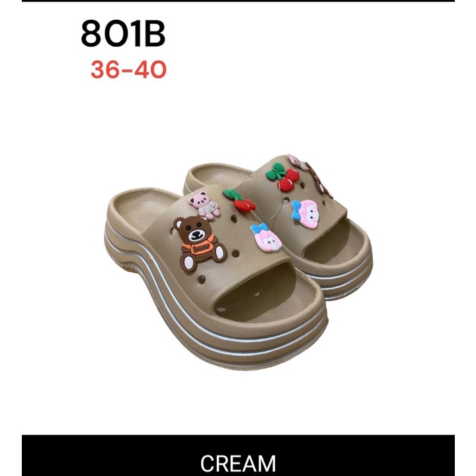Click the CREAM color label
Viewport: 476px width, 476px height.
coord(238,463)
